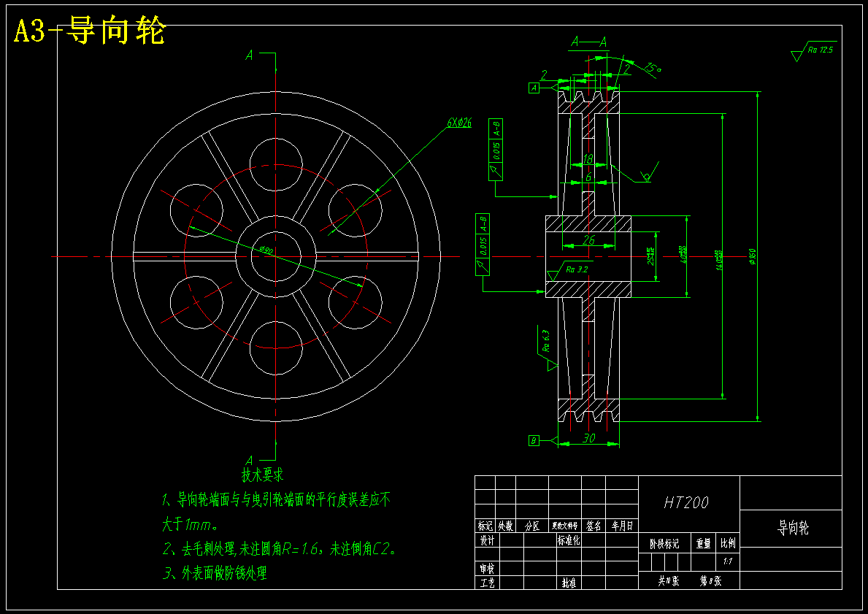868x614 pixels.
Task: Select the 'Ra 6.3' roughness symbol text
Action: tap(545, 341)
